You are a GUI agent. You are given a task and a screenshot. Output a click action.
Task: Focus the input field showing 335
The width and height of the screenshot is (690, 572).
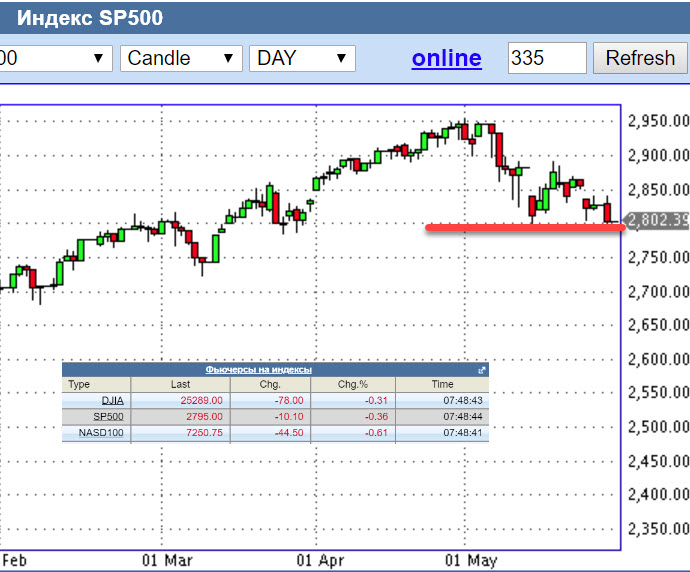point(546,58)
